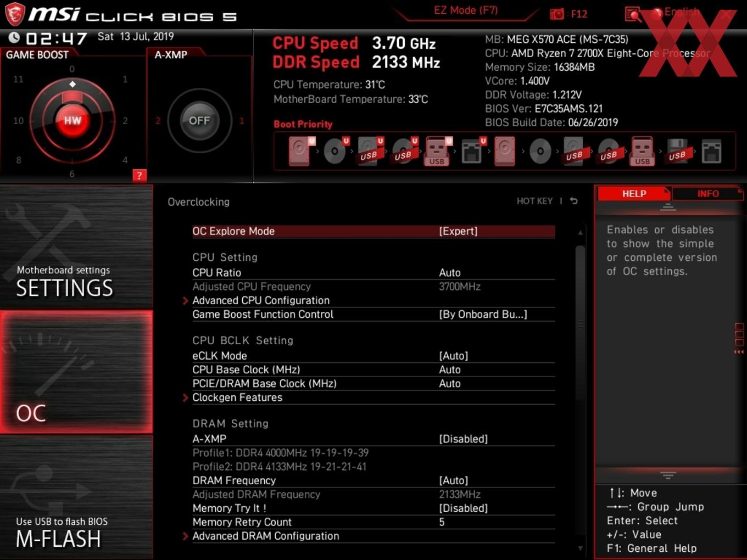Edit Memory Retry Count value 5
Viewport: 747px width, 560px height.
pyautogui.click(x=374, y=522)
